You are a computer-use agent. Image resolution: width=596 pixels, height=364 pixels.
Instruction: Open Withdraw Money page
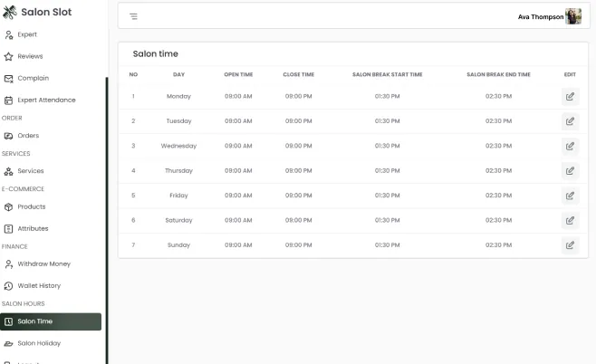coord(43,264)
